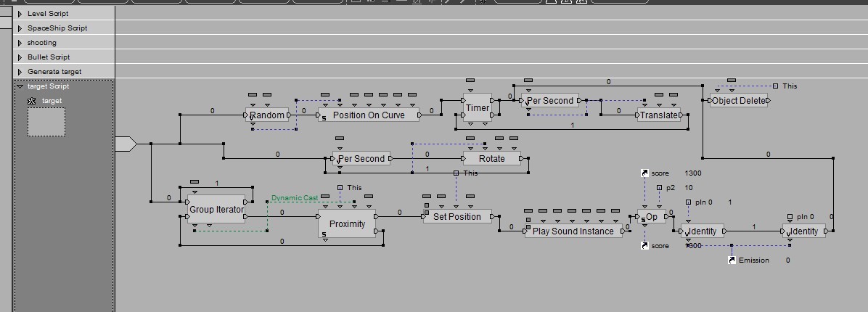This screenshot has width=868, height=312.
Task: Click the Emission value 0
Action: coord(787,260)
